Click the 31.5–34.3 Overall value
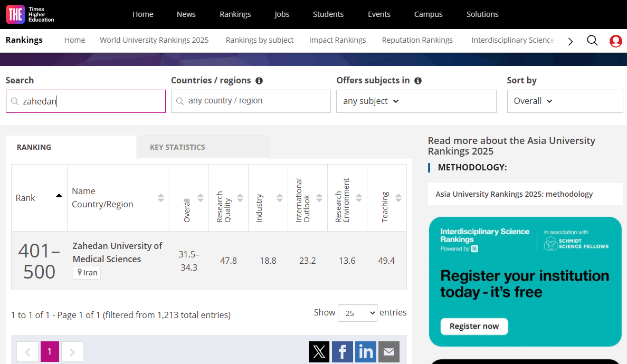The image size is (627, 364). [x=189, y=261]
